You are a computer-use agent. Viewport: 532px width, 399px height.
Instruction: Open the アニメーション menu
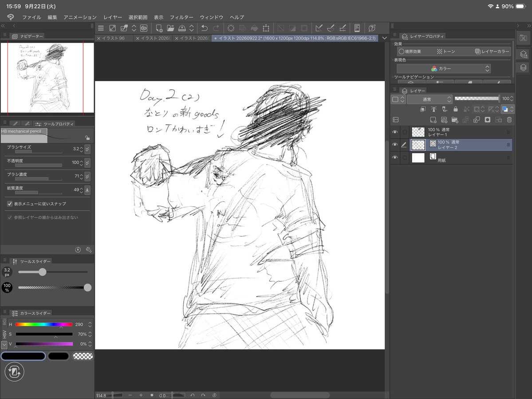80,17
